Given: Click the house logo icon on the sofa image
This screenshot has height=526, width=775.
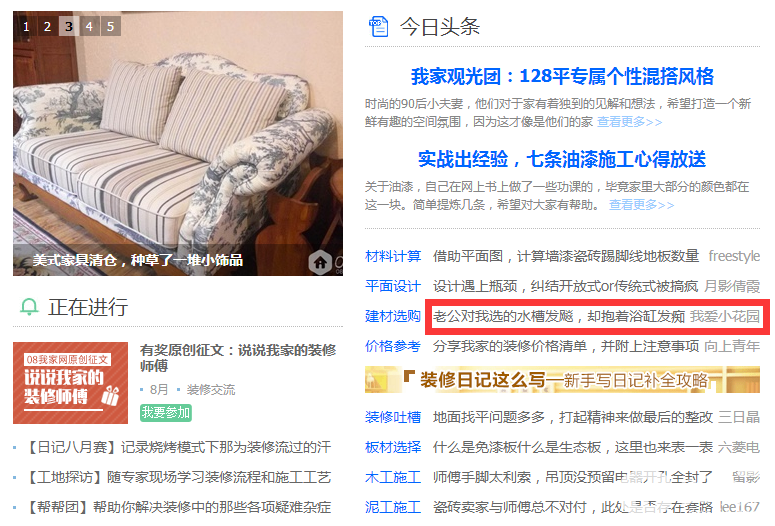Looking at the screenshot, I should tap(320, 263).
